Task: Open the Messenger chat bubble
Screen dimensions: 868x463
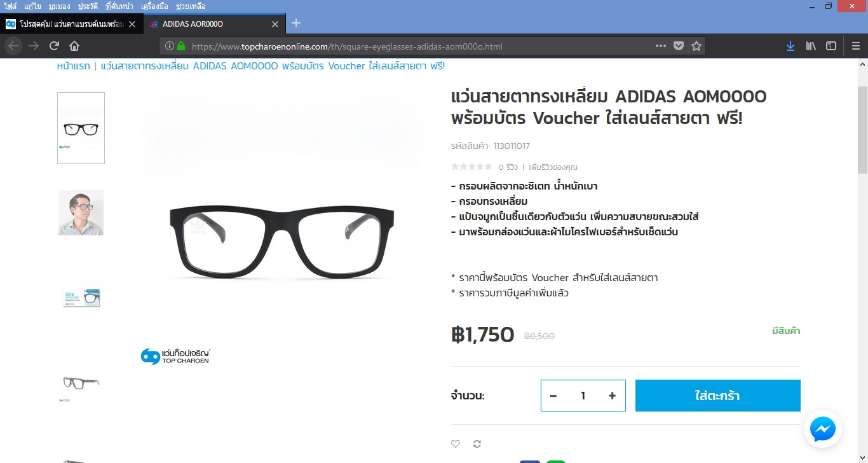Action: coord(823,429)
